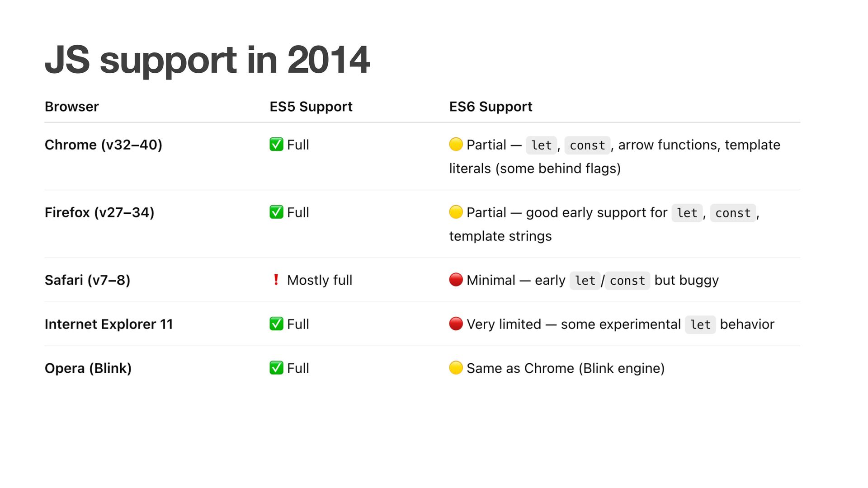Select the Browser column header

pyautogui.click(x=71, y=107)
